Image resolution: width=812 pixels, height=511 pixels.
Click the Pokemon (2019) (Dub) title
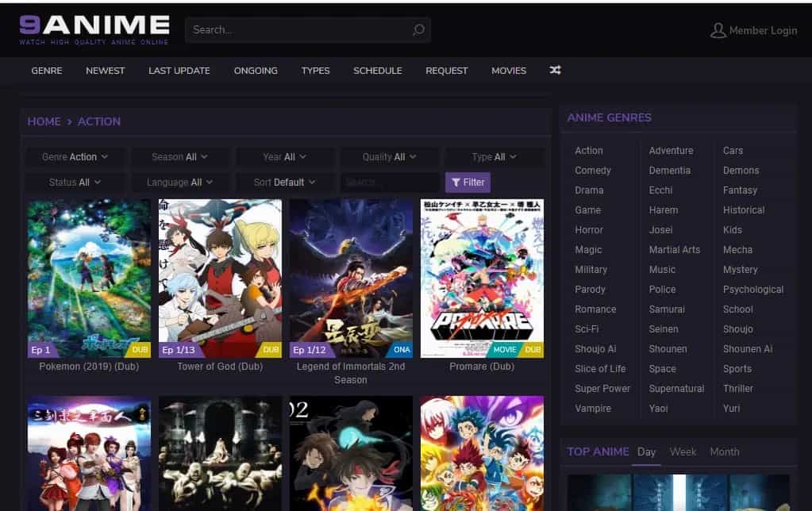pos(89,367)
